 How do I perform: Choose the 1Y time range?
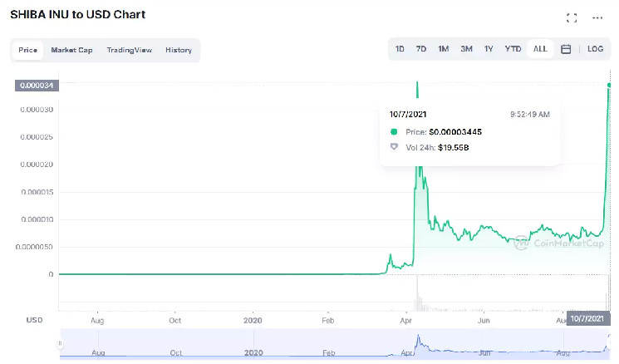(489, 49)
